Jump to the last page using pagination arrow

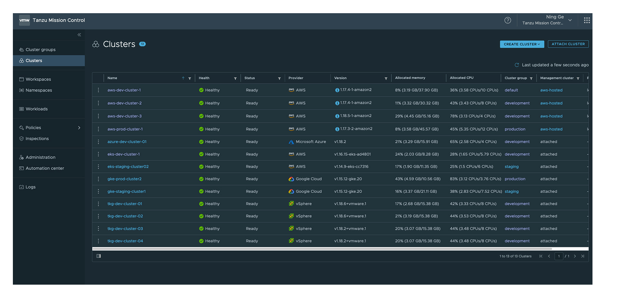[x=582, y=256]
